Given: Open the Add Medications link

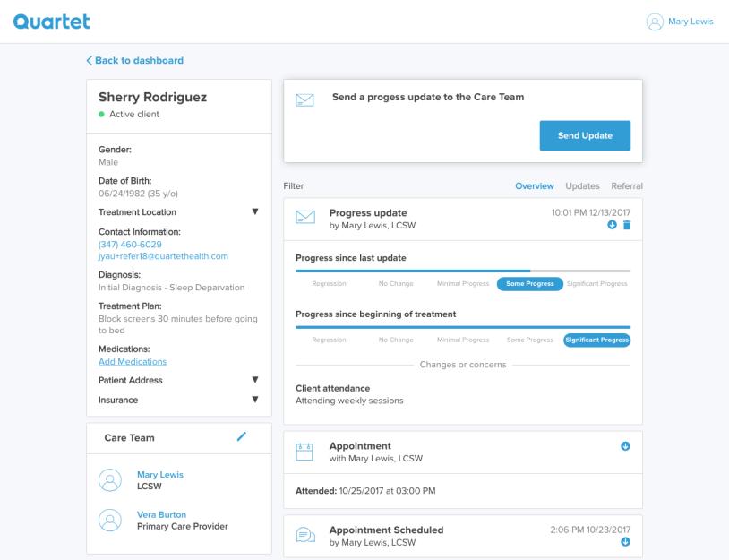Looking at the screenshot, I should coord(133,362).
